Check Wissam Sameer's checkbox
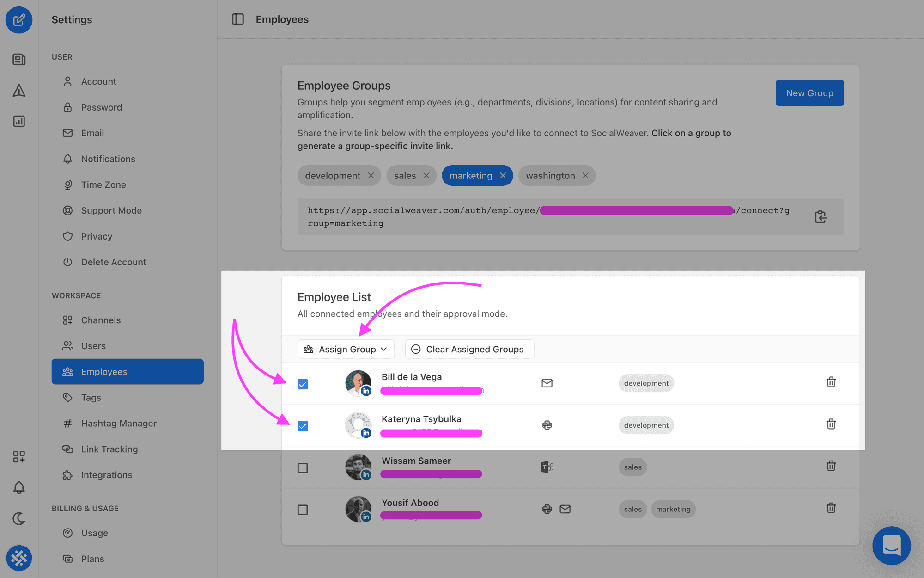The height and width of the screenshot is (578, 924). pos(303,468)
